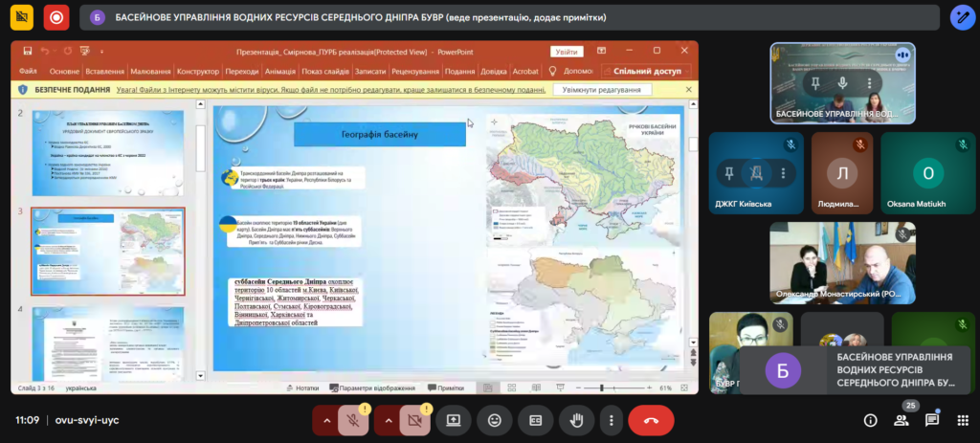Open the Анімація ribbon tab

point(279,71)
